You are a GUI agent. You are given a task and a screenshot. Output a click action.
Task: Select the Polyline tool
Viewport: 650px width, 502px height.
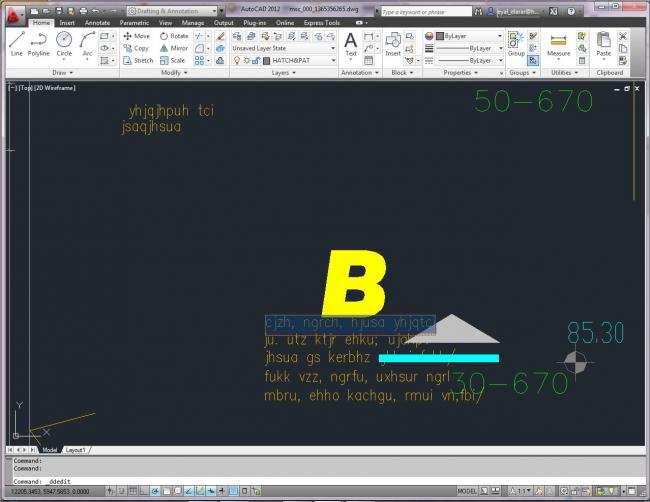[x=39, y=43]
